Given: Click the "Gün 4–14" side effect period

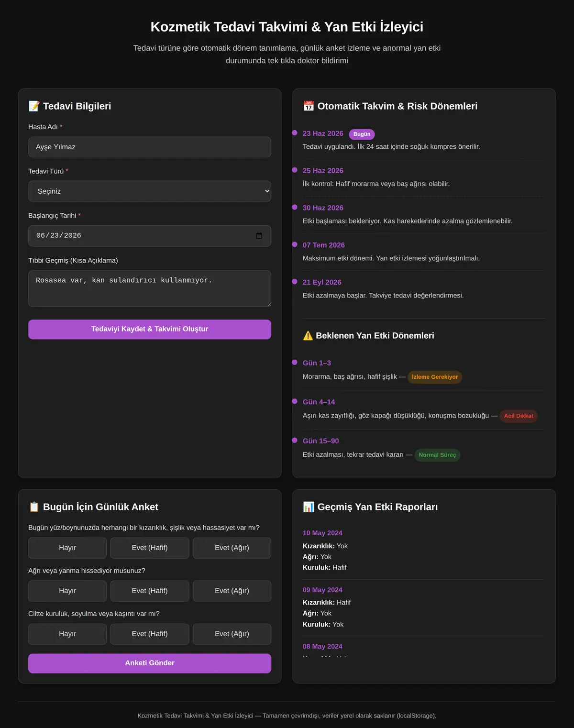Looking at the screenshot, I should (319, 402).
